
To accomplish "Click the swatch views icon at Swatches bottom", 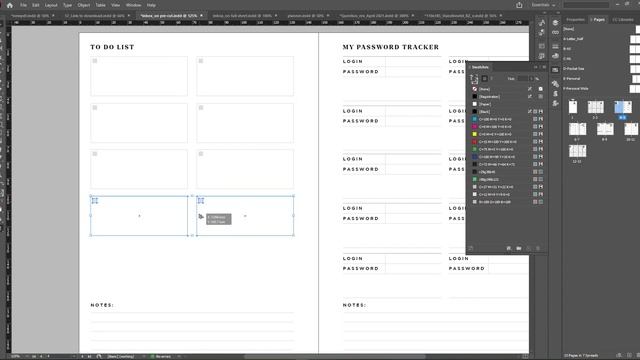I will point(509,248).
